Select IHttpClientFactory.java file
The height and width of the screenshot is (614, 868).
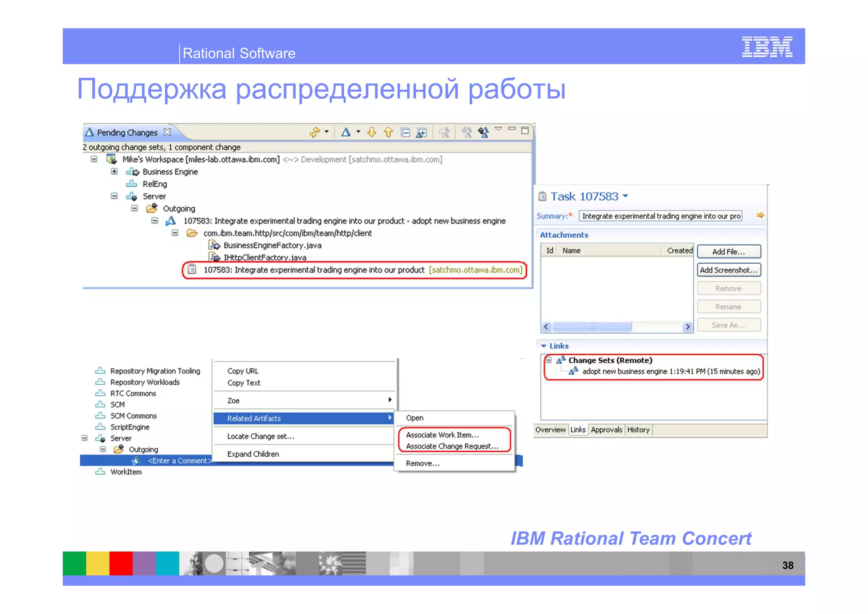pos(265,257)
